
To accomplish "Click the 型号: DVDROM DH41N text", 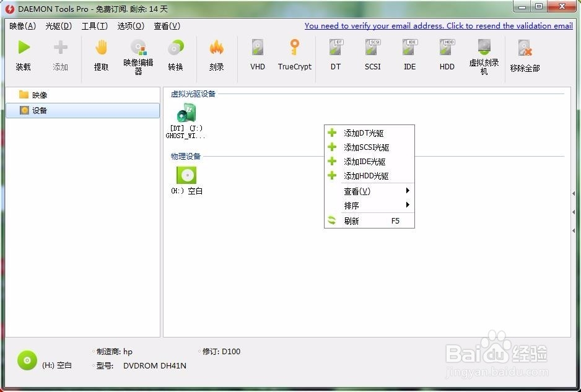I will coord(141,366).
